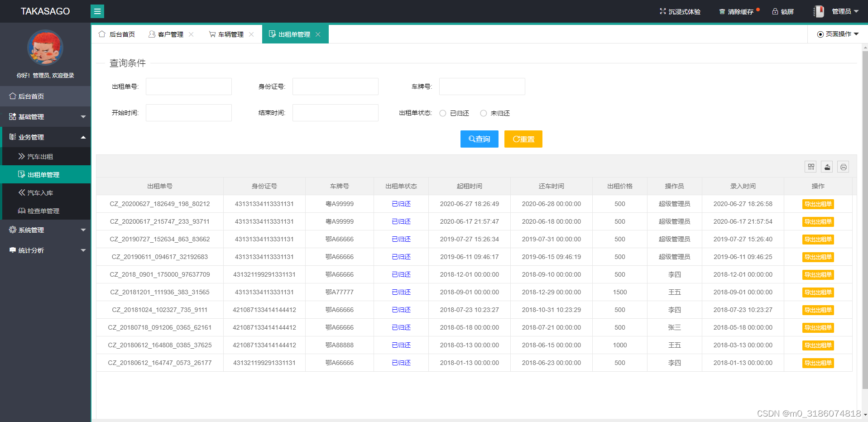Click the grid icon beside 基础管理
868x422 pixels.
click(x=13, y=116)
